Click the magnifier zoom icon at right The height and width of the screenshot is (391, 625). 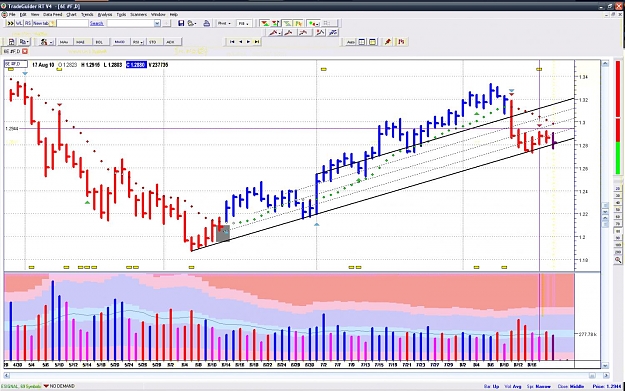click(618, 259)
